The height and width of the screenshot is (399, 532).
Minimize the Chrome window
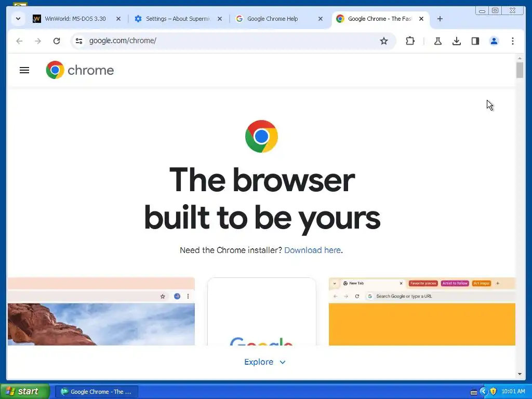pyautogui.click(x=482, y=11)
